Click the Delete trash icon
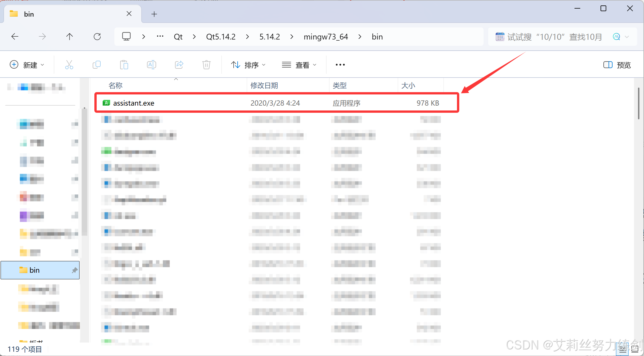Viewport: 644px width, 356px height. click(206, 65)
